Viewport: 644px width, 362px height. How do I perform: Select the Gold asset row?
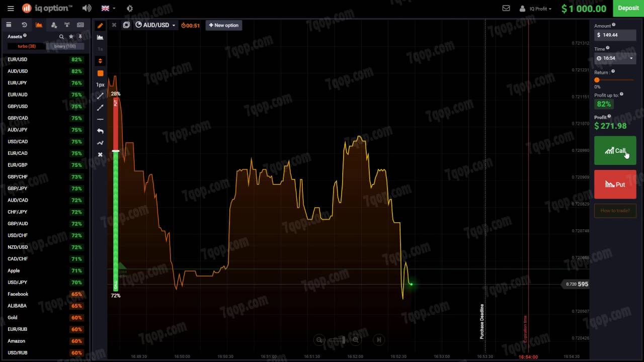[x=45, y=317]
